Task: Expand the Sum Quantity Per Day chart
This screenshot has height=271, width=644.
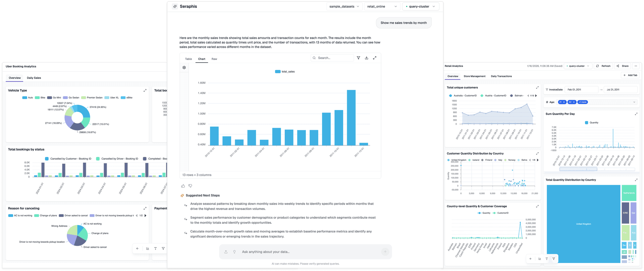Action: coord(636,114)
